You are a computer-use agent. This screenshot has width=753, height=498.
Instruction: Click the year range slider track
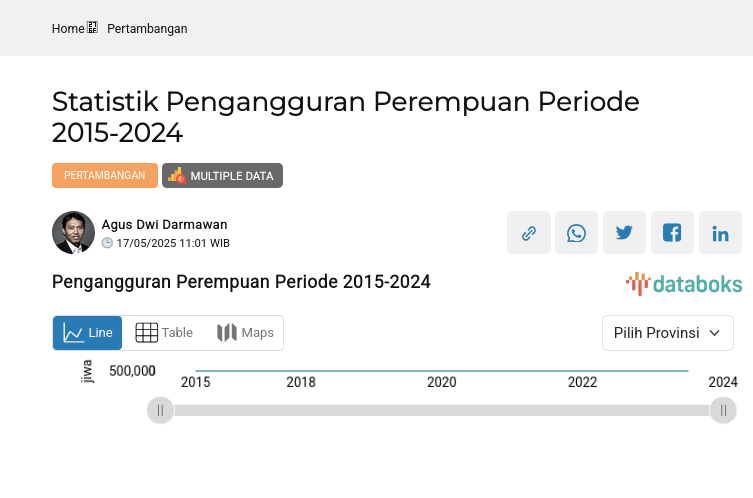pos(442,411)
